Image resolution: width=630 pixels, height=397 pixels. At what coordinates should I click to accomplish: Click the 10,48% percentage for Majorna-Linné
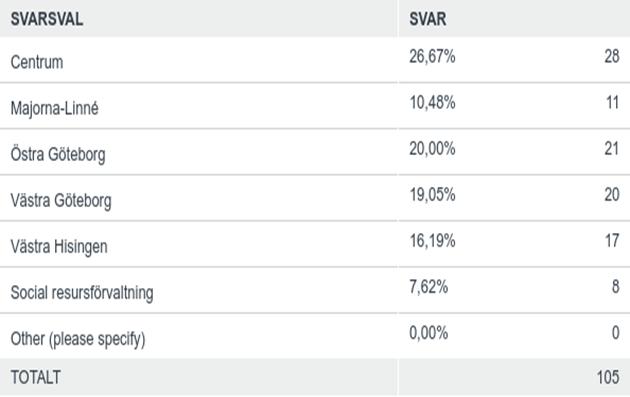(x=432, y=102)
